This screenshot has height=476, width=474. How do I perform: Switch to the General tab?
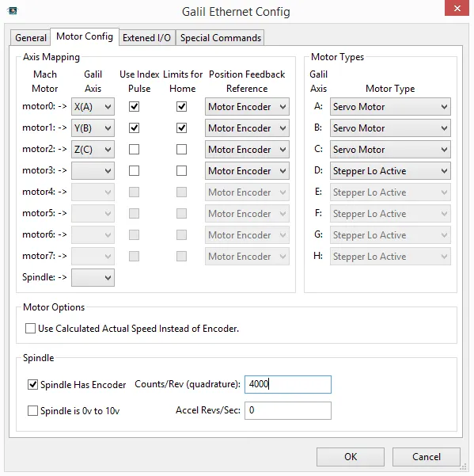[31, 38]
